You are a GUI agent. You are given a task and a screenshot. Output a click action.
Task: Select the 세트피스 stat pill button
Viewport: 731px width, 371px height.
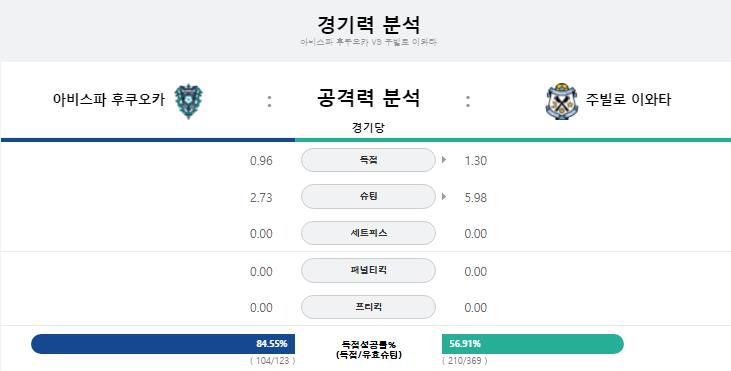click(368, 233)
